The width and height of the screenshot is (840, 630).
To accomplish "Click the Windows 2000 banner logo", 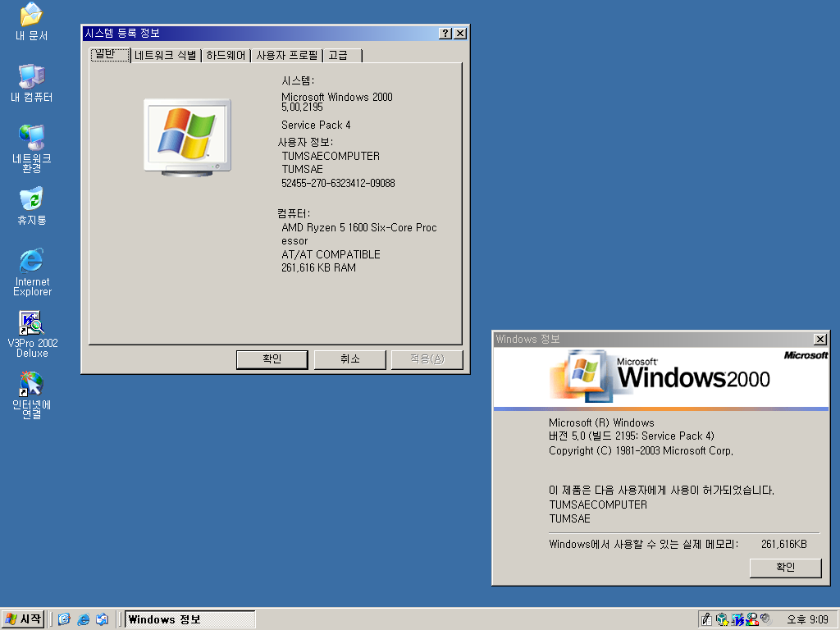I will 660,377.
